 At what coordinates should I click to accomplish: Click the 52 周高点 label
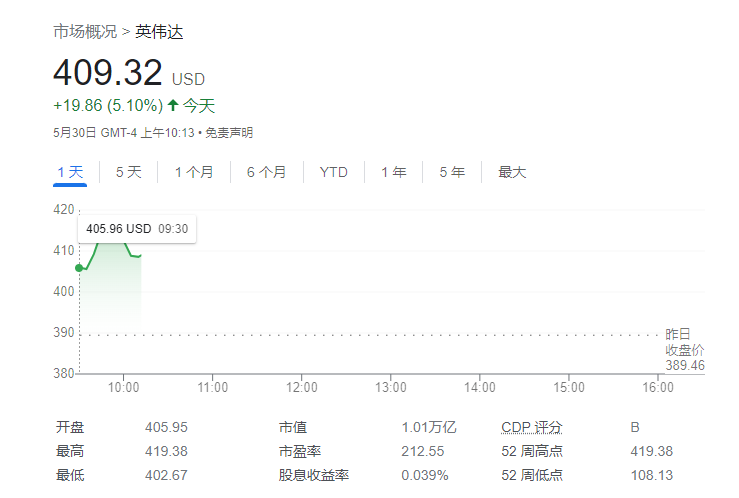(532, 451)
